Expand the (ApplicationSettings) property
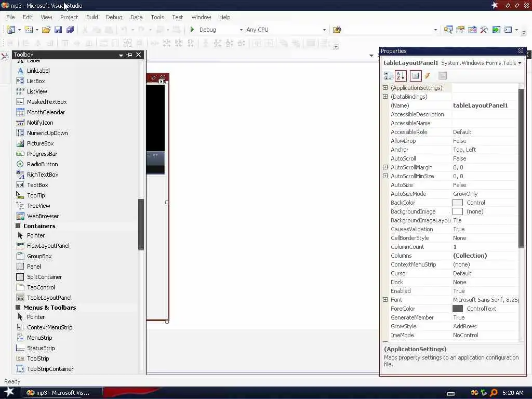The height and width of the screenshot is (399, 532). [x=385, y=87]
